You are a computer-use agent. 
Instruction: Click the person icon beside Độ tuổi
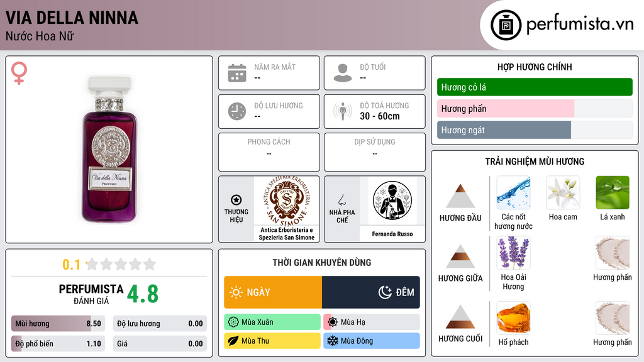point(343,73)
